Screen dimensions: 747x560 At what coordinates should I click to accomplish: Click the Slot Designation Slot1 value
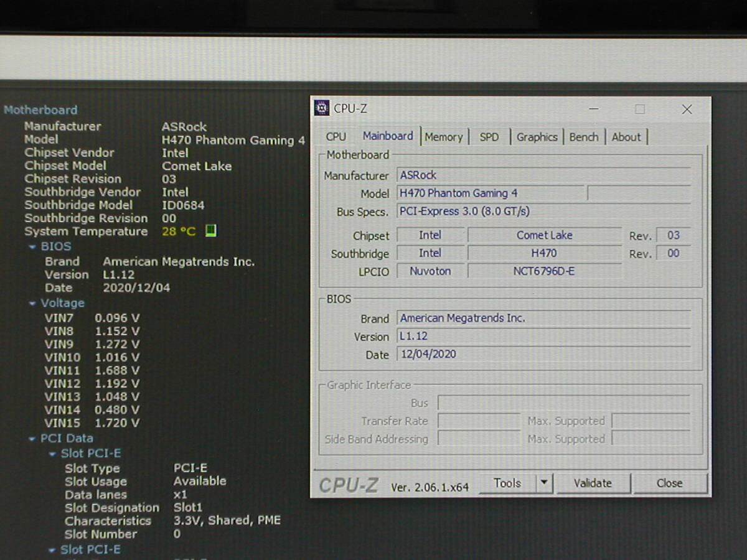[188, 508]
